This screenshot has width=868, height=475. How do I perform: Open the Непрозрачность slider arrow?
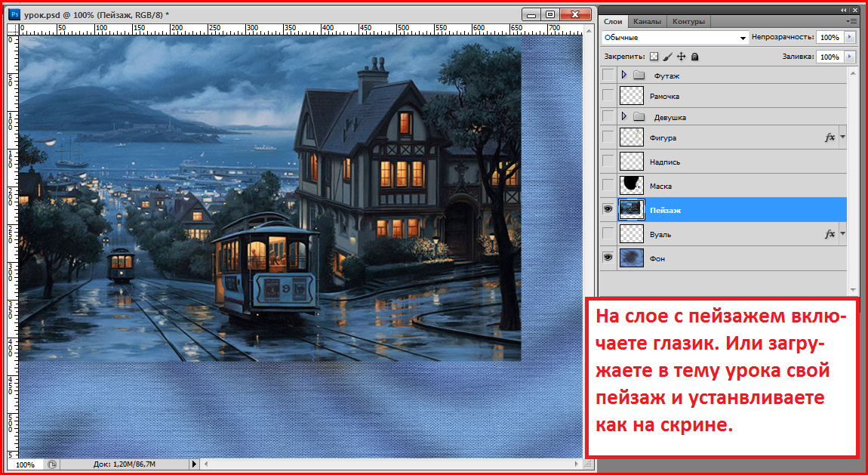[x=851, y=38]
